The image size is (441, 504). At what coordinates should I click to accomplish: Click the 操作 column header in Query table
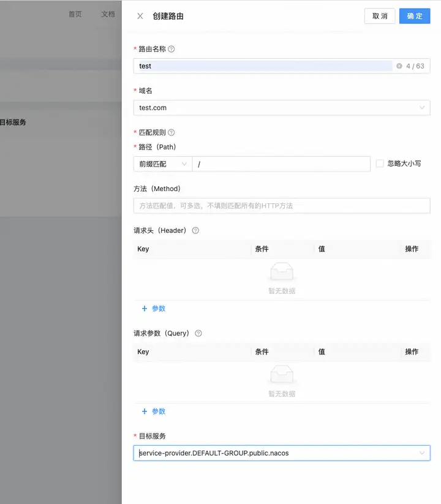pyautogui.click(x=412, y=352)
